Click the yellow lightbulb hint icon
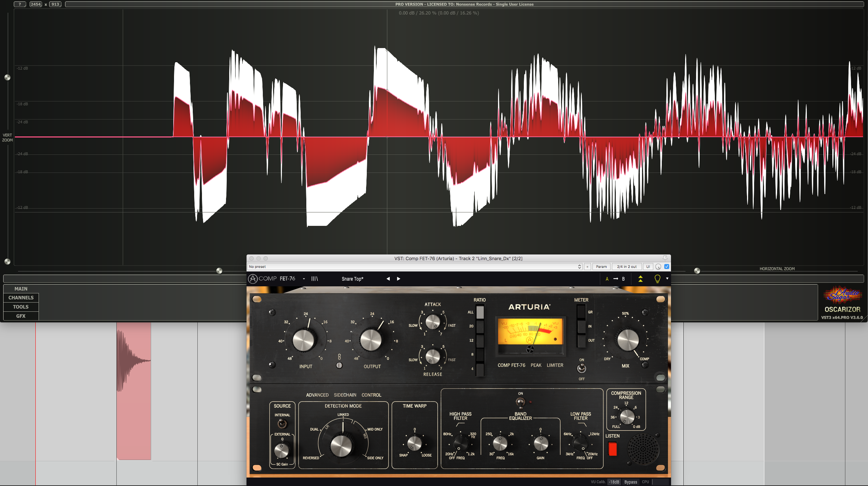Viewport: 868px width, 486px height. tap(657, 279)
